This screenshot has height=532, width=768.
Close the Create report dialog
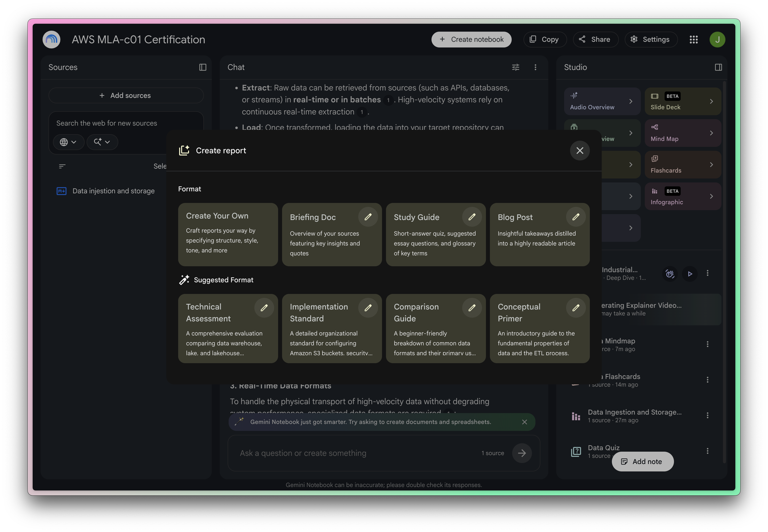[580, 151]
